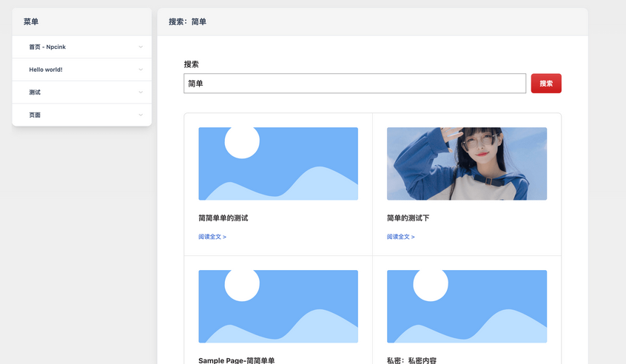Viewport: 626px width, 364px height.
Task: Click the 搜索：简单 page heading
Action: click(x=187, y=22)
